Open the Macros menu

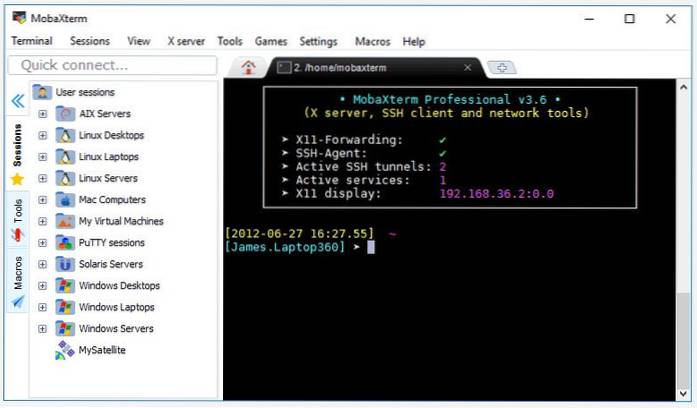(372, 42)
